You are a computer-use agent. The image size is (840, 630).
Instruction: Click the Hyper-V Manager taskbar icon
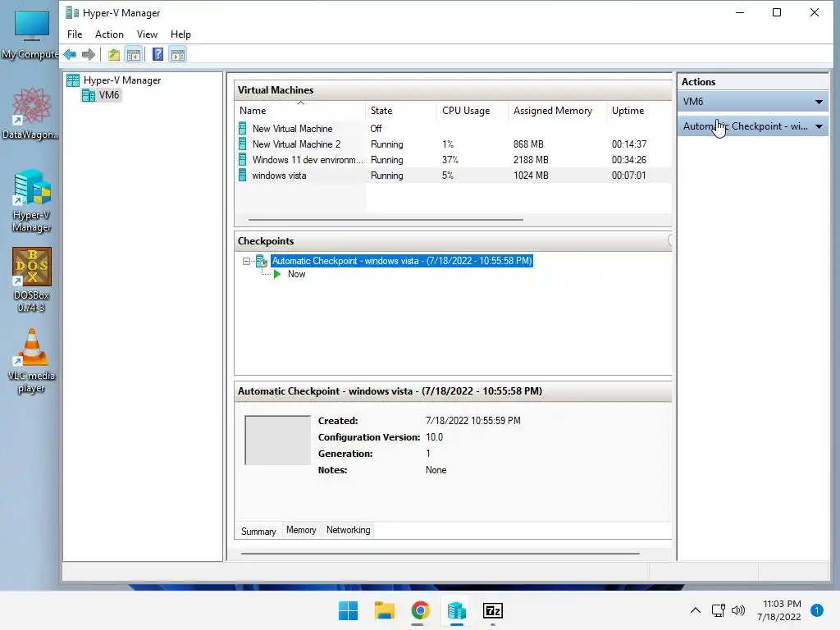click(456, 610)
